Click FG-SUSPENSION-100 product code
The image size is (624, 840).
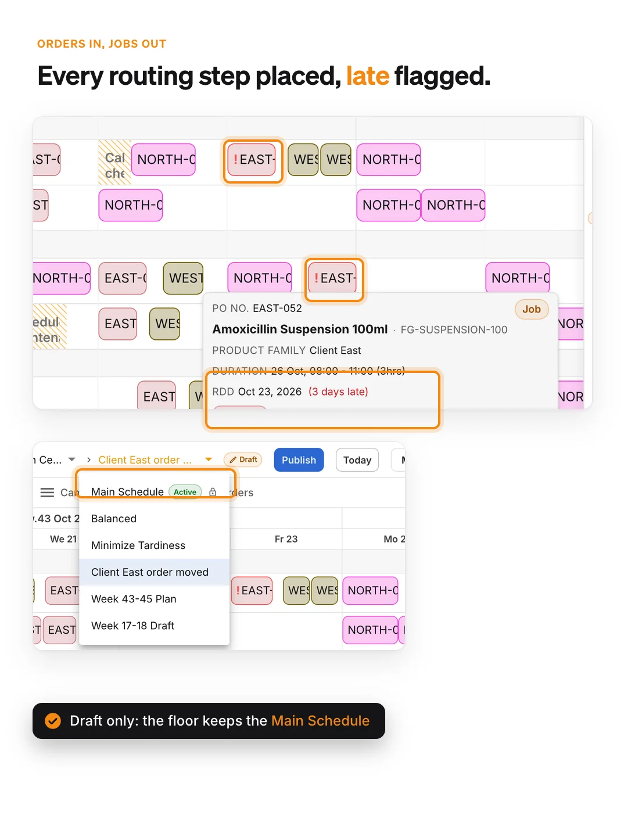454,330
